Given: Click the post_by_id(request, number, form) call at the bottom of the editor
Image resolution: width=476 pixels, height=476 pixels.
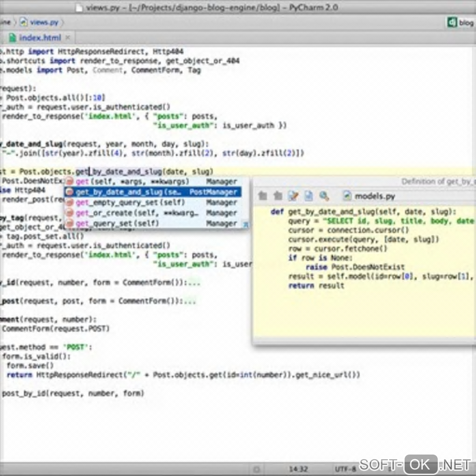Looking at the screenshot, I should click(73, 393).
